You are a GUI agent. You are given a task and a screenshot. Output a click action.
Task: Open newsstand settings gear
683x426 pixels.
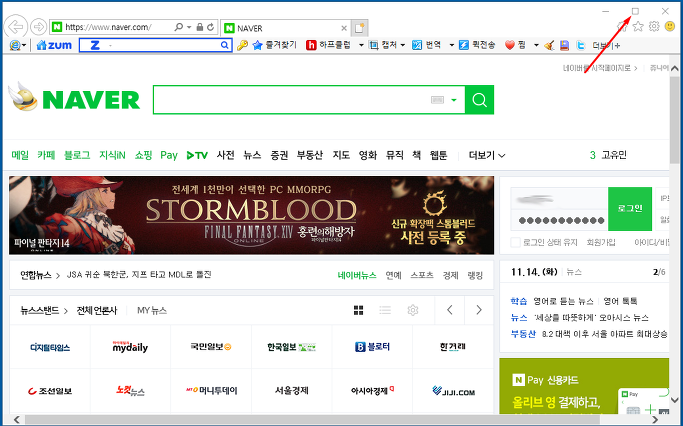coord(413,310)
